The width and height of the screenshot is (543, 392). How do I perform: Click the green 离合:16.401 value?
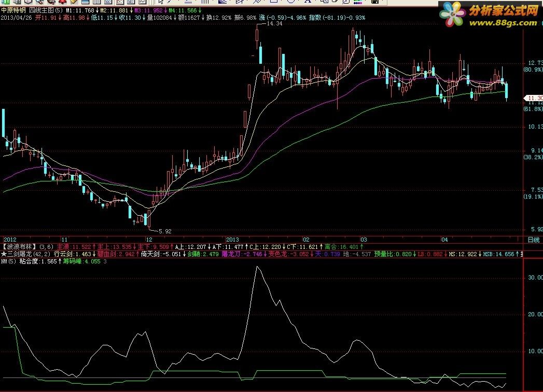[x=341, y=247]
